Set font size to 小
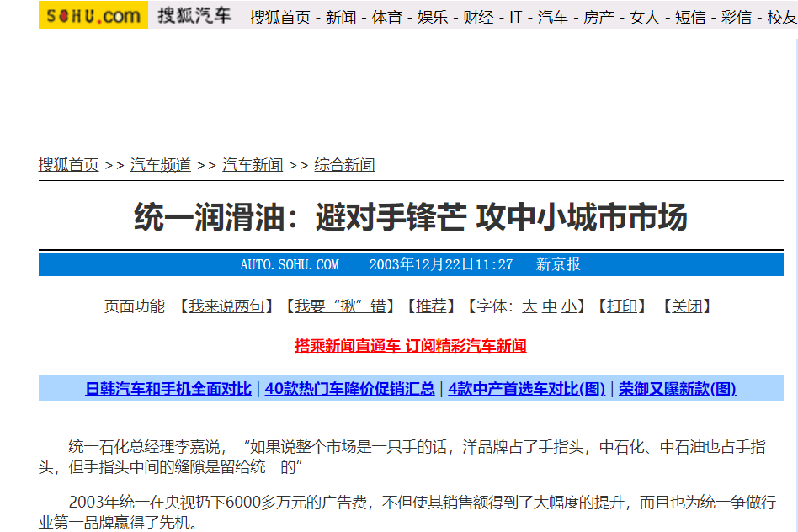This screenshot has width=798, height=532. [x=569, y=306]
